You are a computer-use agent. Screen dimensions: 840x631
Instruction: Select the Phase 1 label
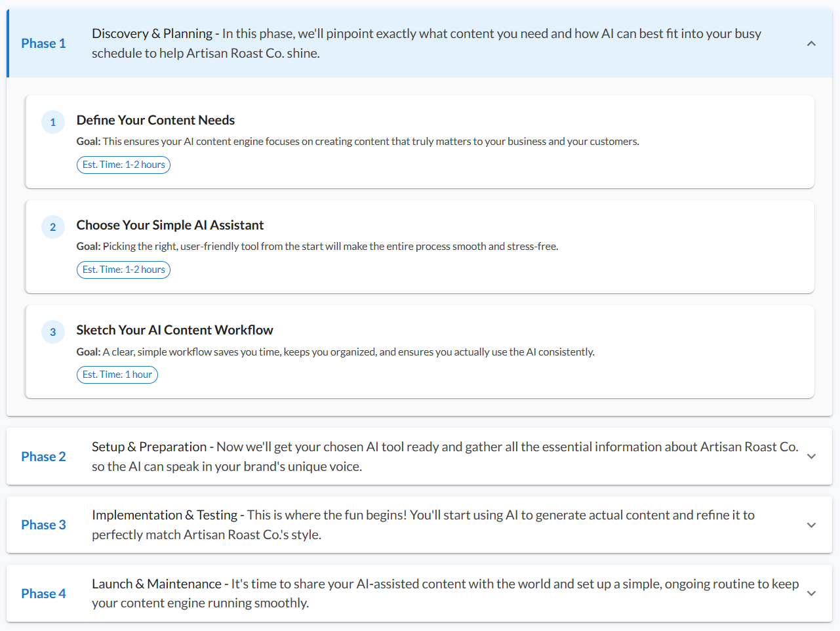pyautogui.click(x=43, y=43)
